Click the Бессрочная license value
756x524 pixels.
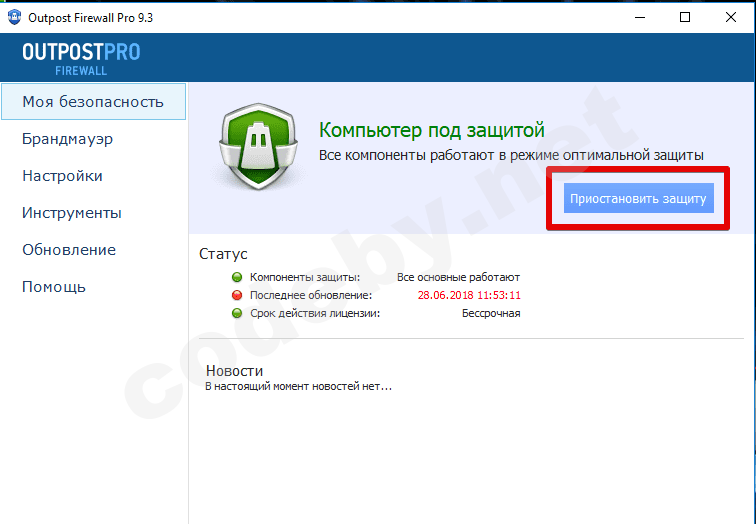pos(491,313)
